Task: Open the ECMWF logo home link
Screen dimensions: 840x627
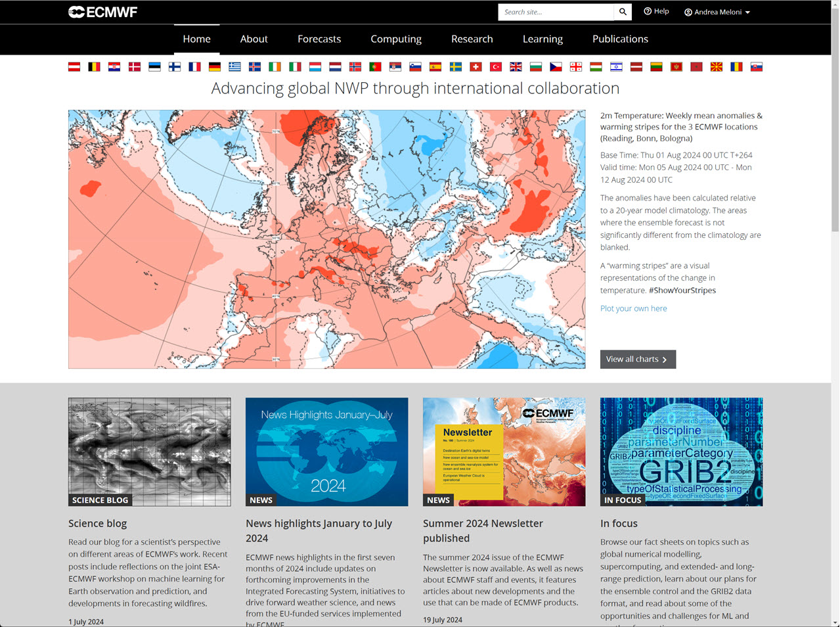Action: (x=102, y=12)
